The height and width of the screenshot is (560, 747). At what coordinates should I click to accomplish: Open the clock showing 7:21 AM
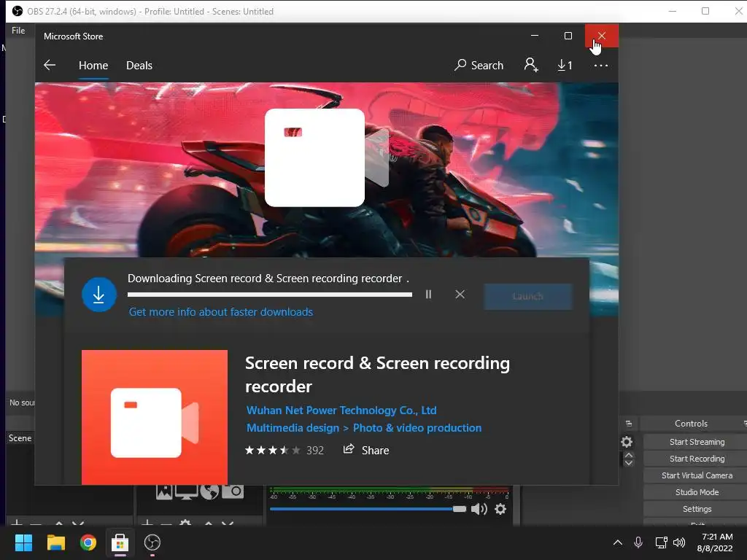click(x=715, y=542)
